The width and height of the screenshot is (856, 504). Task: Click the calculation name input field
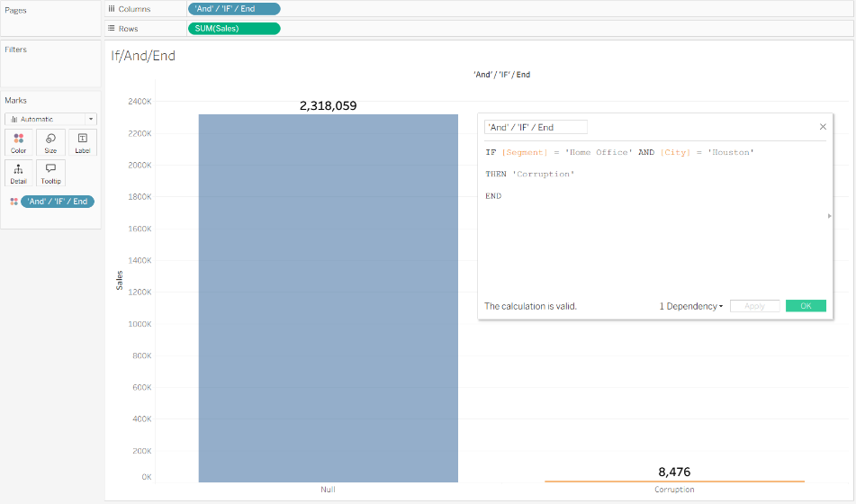tap(536, 128)
